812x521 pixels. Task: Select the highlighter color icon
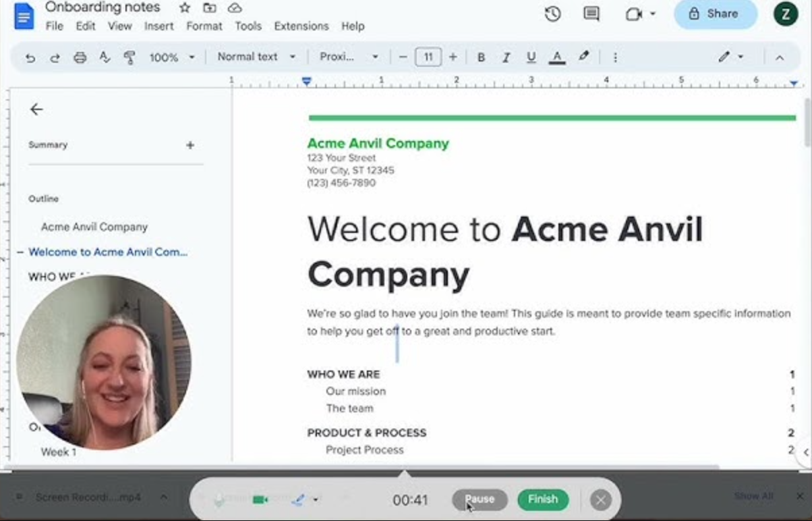coord(584,57)
